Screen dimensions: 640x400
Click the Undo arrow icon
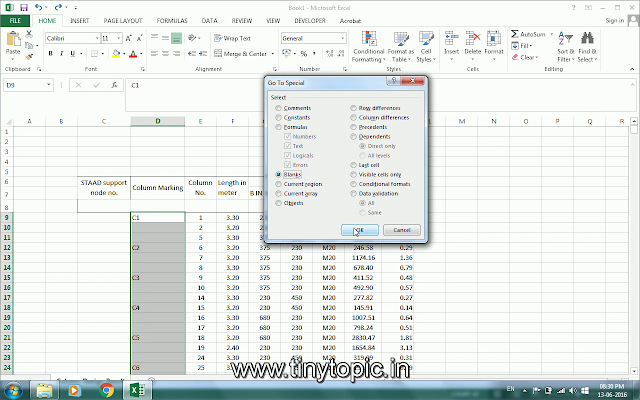click(38, 7)
